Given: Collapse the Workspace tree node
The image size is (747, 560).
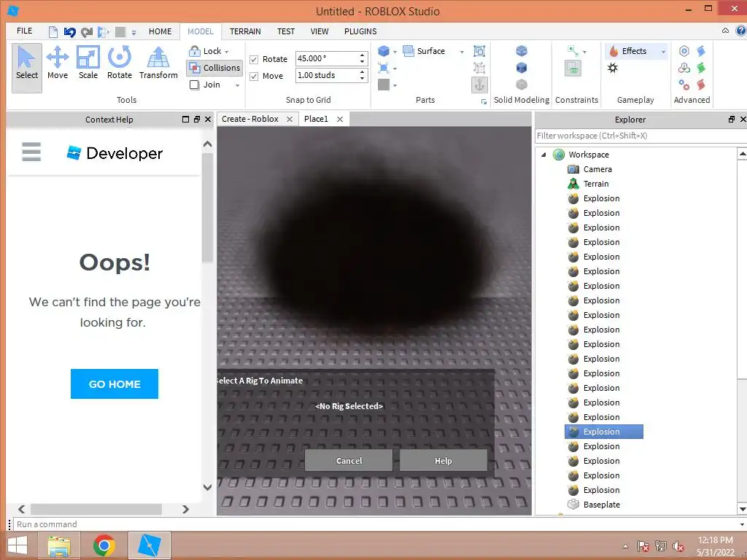Looking at the screenshot, I should click(543, 155).
